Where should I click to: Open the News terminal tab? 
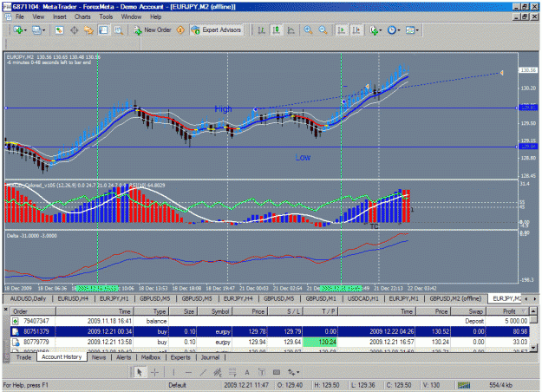tap(99, 357)
